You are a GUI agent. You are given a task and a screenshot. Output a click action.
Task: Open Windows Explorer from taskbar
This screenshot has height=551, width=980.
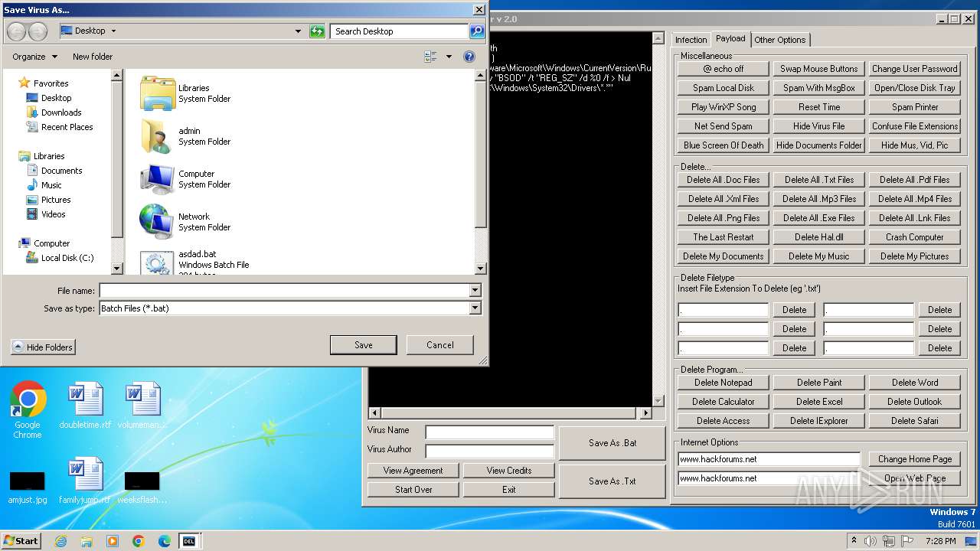(87, 541)
